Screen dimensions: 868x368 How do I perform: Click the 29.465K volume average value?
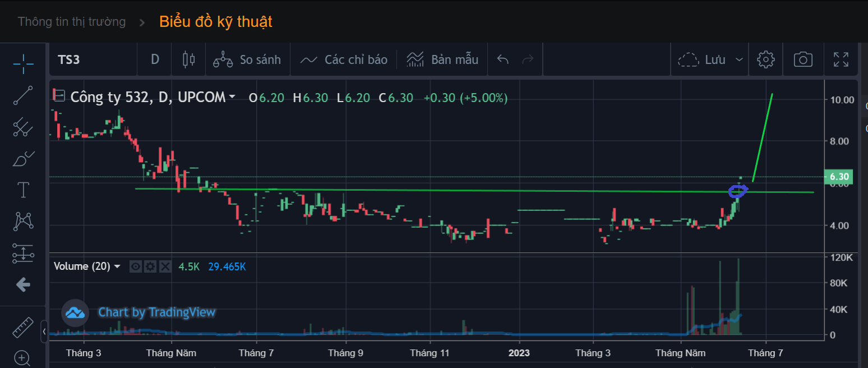[x=227, y=266]
